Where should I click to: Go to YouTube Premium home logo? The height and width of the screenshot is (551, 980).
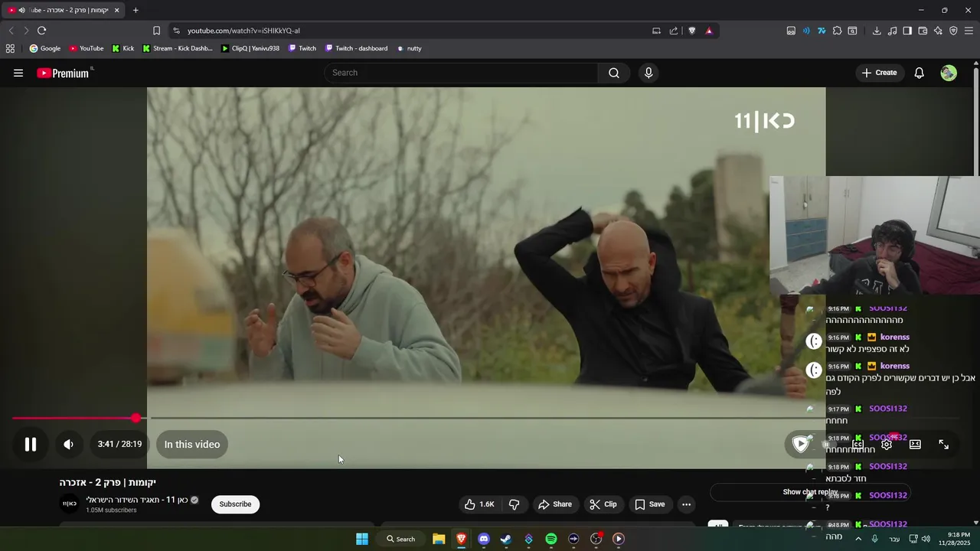click(x=64, y=73)
